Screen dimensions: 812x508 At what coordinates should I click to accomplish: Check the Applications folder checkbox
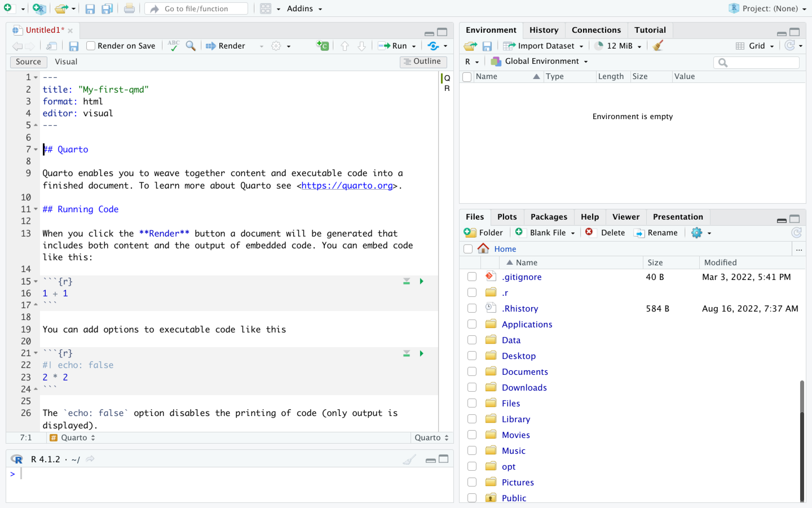[472, 324]
